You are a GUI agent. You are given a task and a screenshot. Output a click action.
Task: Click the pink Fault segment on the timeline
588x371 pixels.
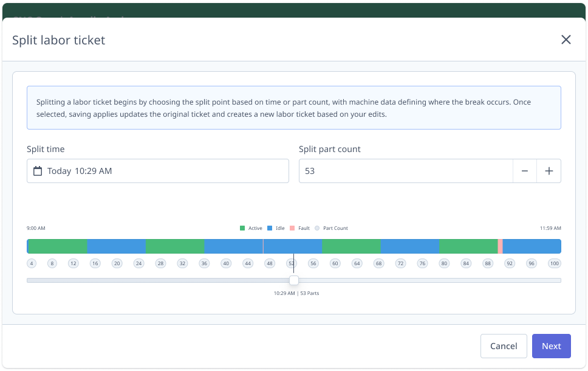501,246
